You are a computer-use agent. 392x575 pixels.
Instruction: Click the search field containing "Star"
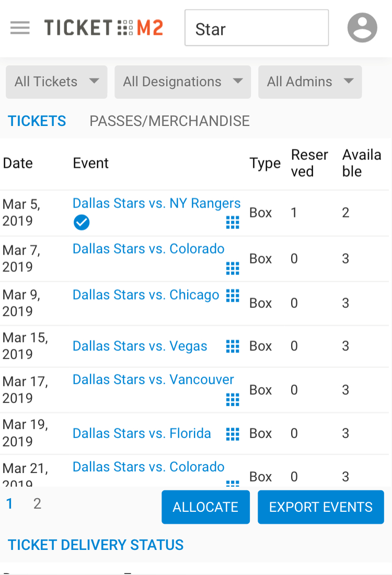pos(256,28)
